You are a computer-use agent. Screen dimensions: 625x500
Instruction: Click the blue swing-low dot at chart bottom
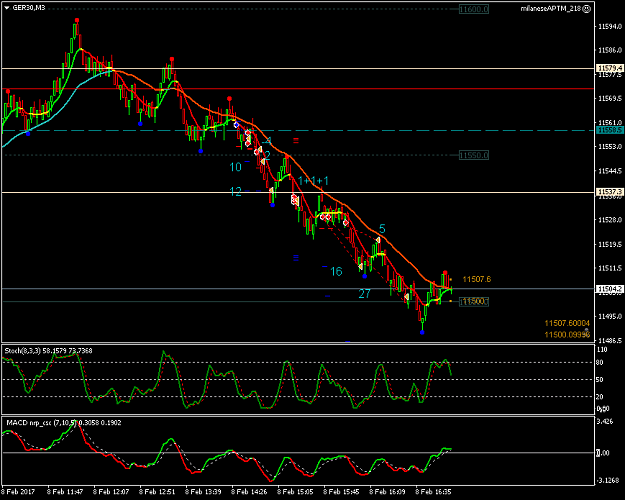(x=422, y=332)
